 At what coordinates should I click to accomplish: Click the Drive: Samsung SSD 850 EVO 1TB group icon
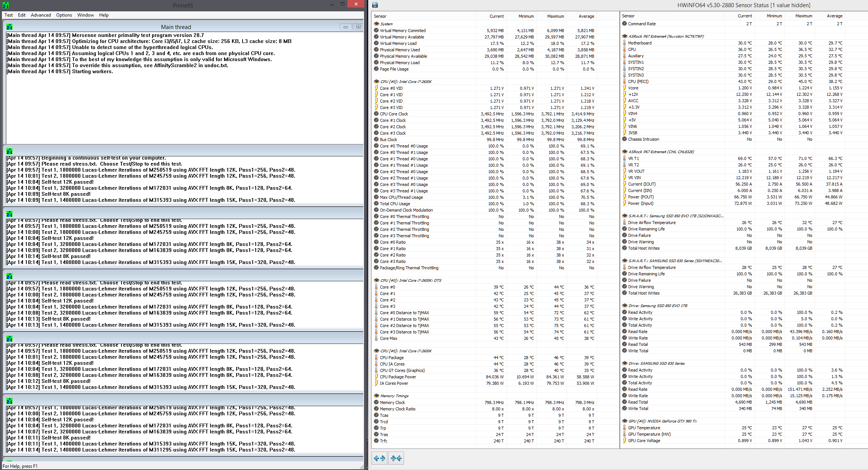(625, 306)
